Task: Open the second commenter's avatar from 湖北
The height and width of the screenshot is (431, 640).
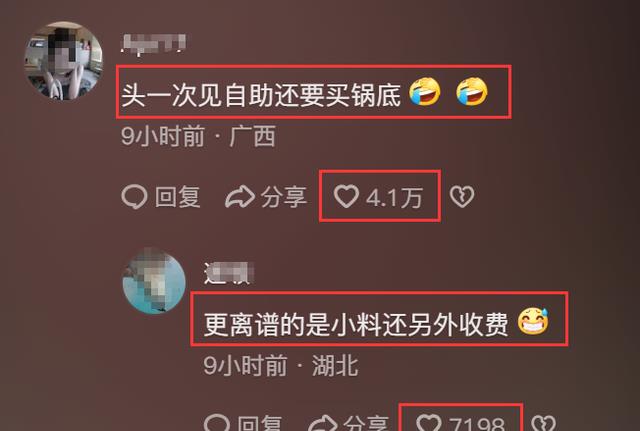Action: coord(154,282)
